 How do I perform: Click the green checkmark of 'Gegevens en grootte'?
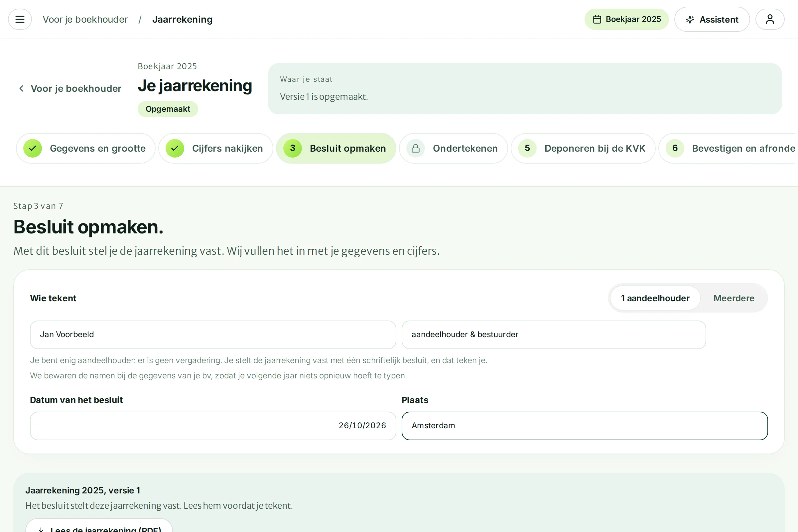click(33, 148)
